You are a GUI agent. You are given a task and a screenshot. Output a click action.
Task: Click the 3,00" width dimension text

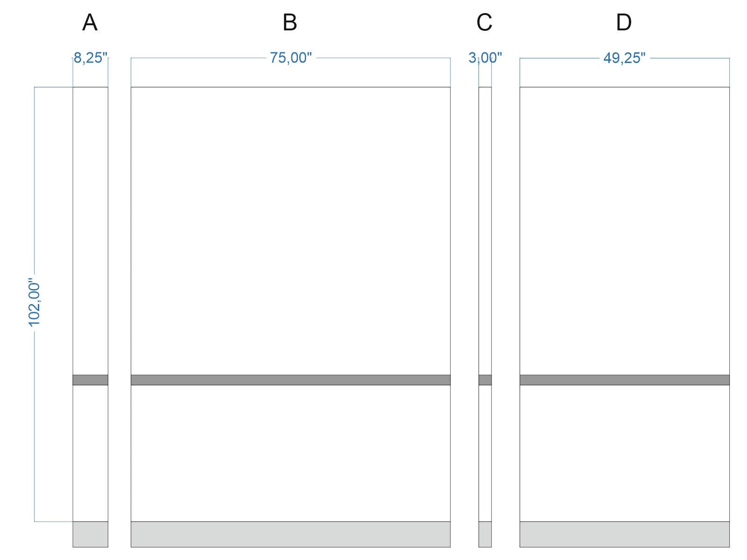[485, 58]
